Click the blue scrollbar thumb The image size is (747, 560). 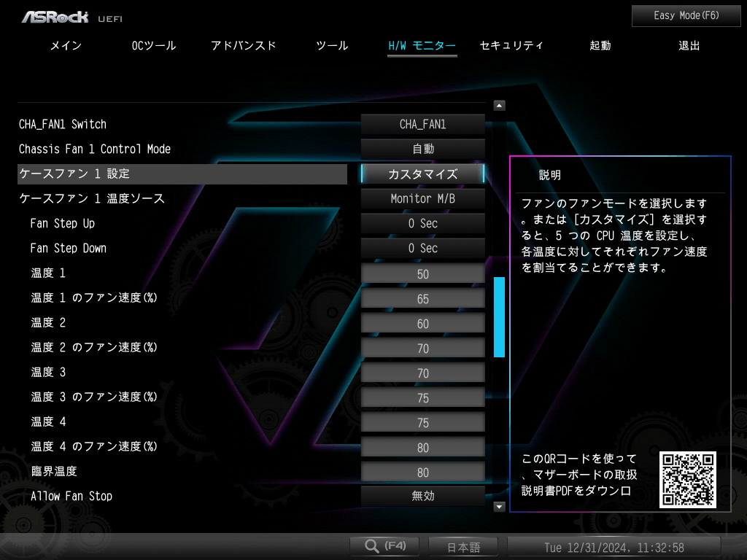499,316
